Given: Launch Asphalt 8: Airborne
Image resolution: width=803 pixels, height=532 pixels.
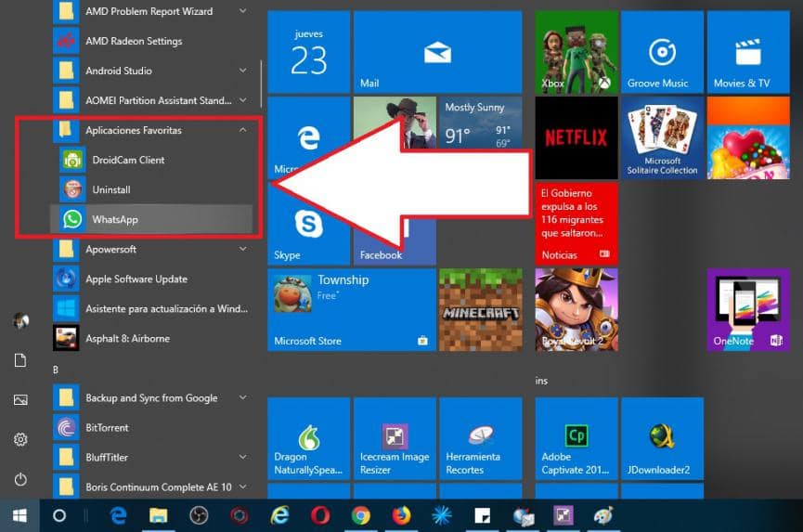Looking at the screenshot, I should [151, 339].
